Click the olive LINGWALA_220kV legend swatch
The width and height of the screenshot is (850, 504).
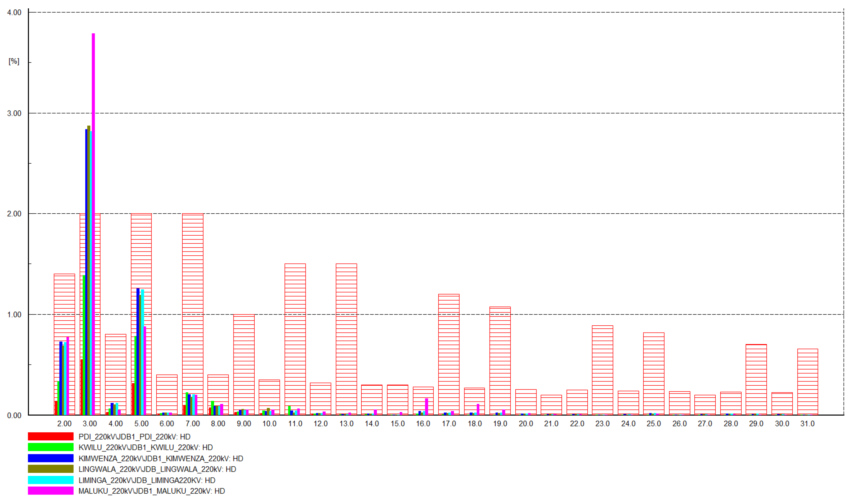tap(51, 469)
